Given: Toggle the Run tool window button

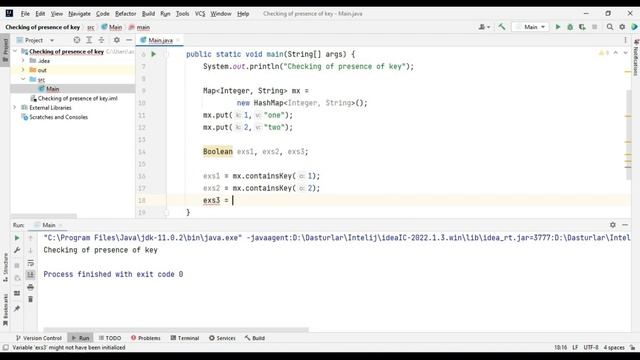Looking at the screenshot, I should (81, 338).
